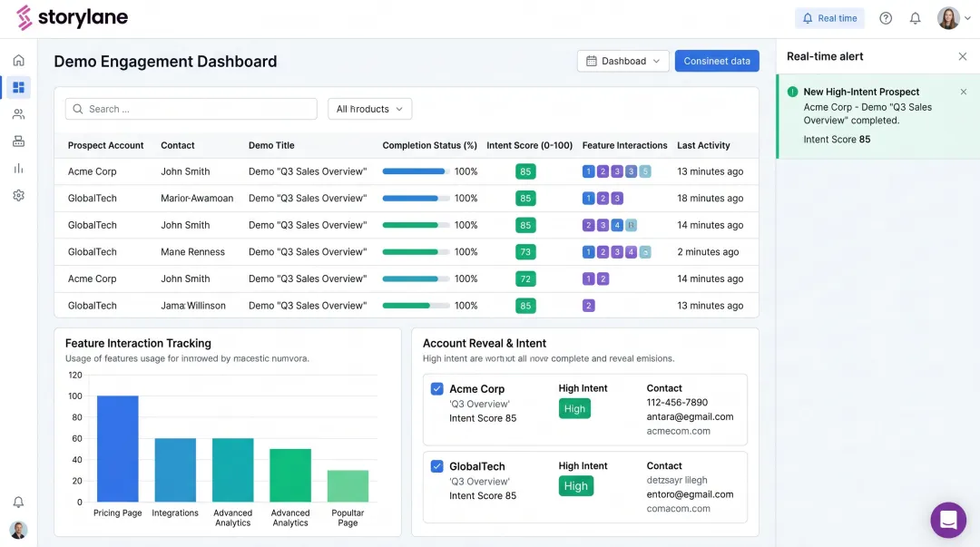The height and width of the screenshot is (547, 980).
Task: Click feature badge 4 in 14-minute GlobalTech row
Action: pos(617,225)
